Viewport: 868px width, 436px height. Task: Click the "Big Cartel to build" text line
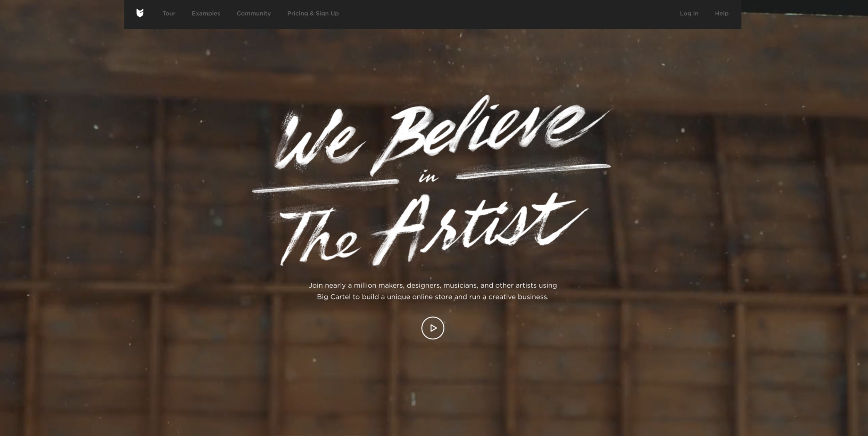click(x=433, y=297)
